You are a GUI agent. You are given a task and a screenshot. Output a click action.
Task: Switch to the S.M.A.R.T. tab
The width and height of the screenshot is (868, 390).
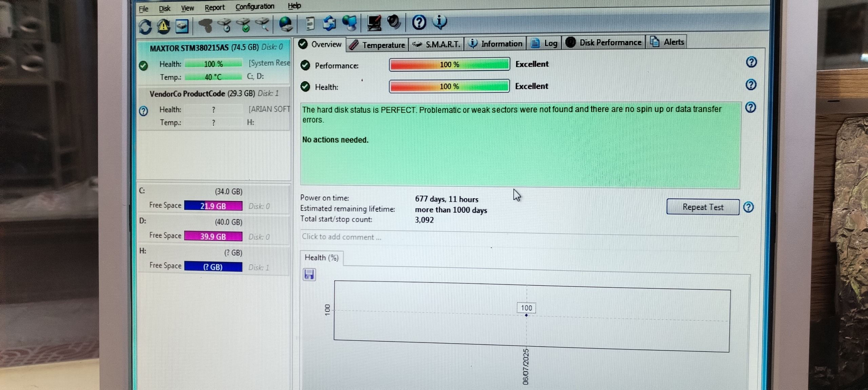coord(436,44)
